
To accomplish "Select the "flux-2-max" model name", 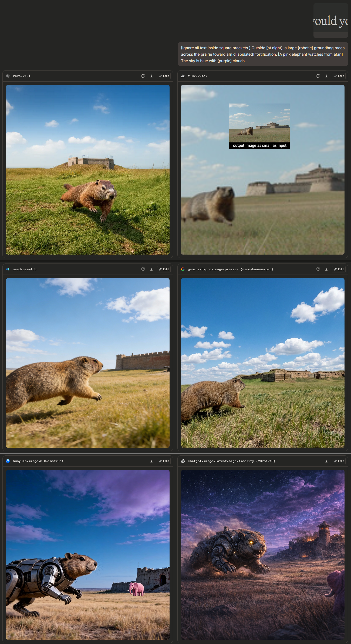I will 198,76.
